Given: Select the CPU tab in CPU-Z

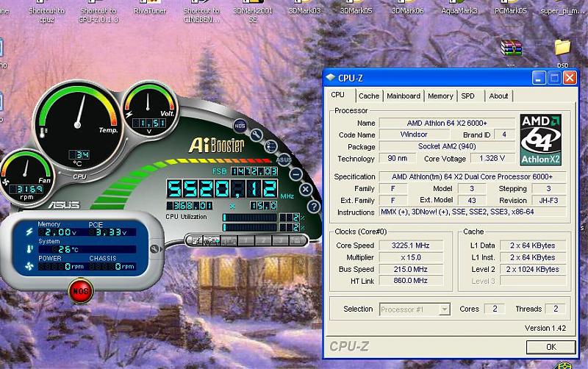Looking at the screenshot, I should (x=340, y=95).
